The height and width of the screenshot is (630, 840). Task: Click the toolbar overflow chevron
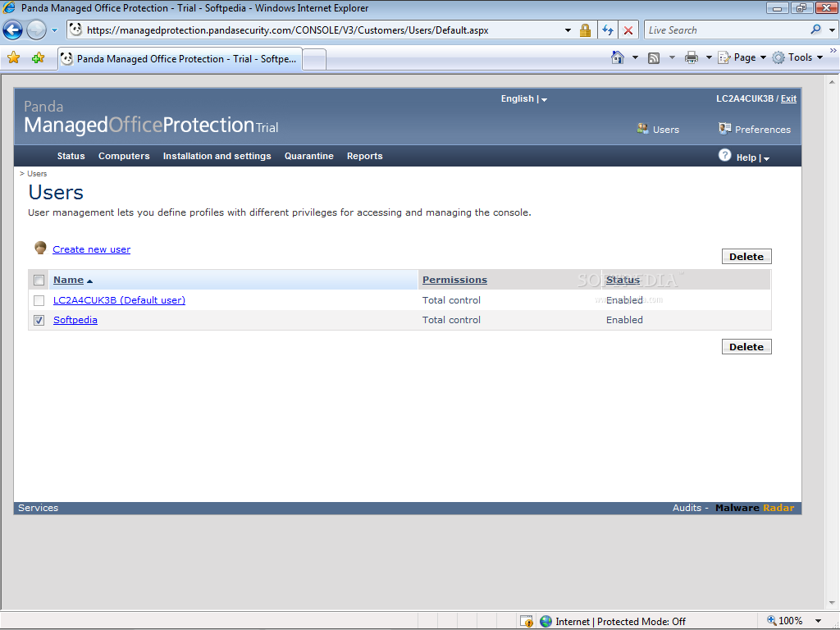(833, 50)
